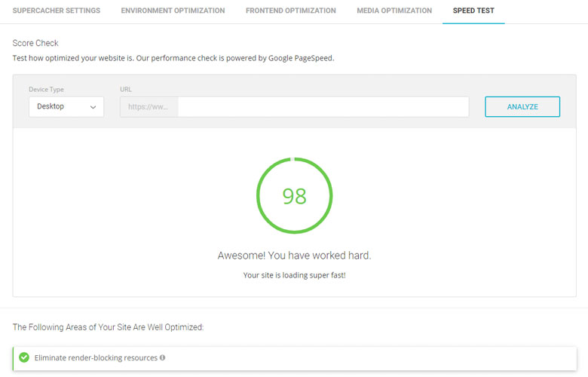Switch to the Supercacher Settings tab
Screen dimensions: 588x377
(x=57, y=11)
